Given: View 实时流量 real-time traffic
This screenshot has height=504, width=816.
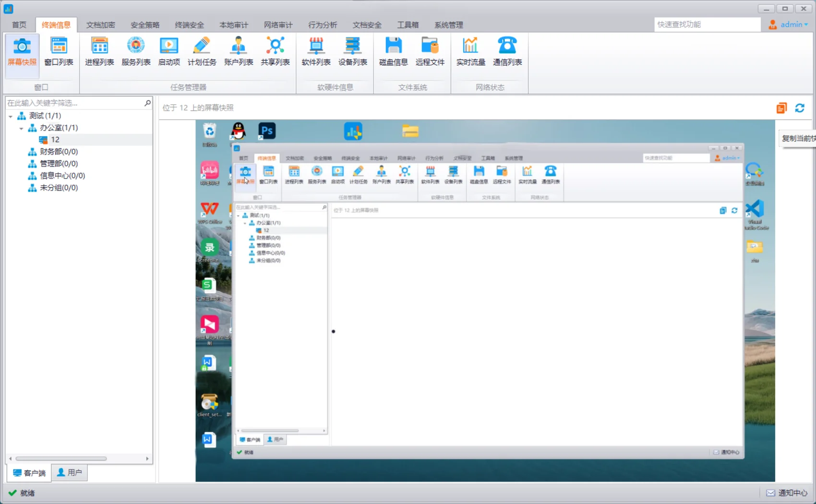Looking at the screenshot, I should coord(470,52).
